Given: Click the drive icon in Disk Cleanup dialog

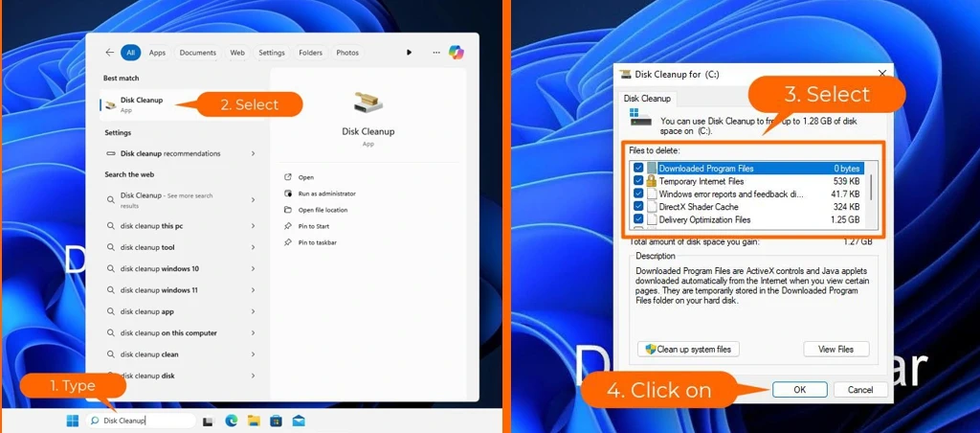Looking at the screenshot, I should tap(640, 117).
